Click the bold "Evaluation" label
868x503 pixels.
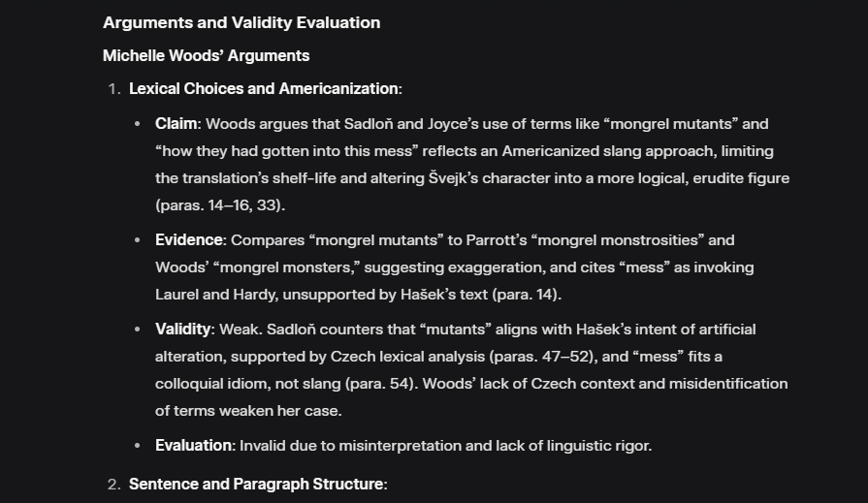194,446
